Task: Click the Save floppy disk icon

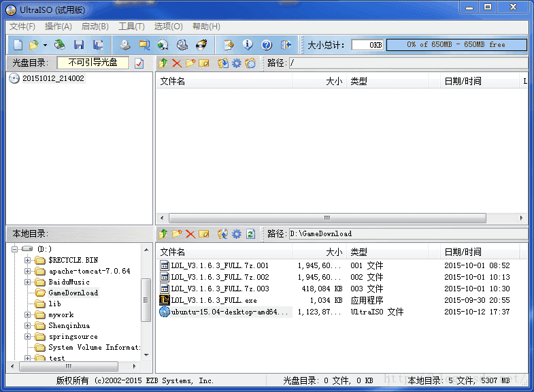Action: [79, 45]
